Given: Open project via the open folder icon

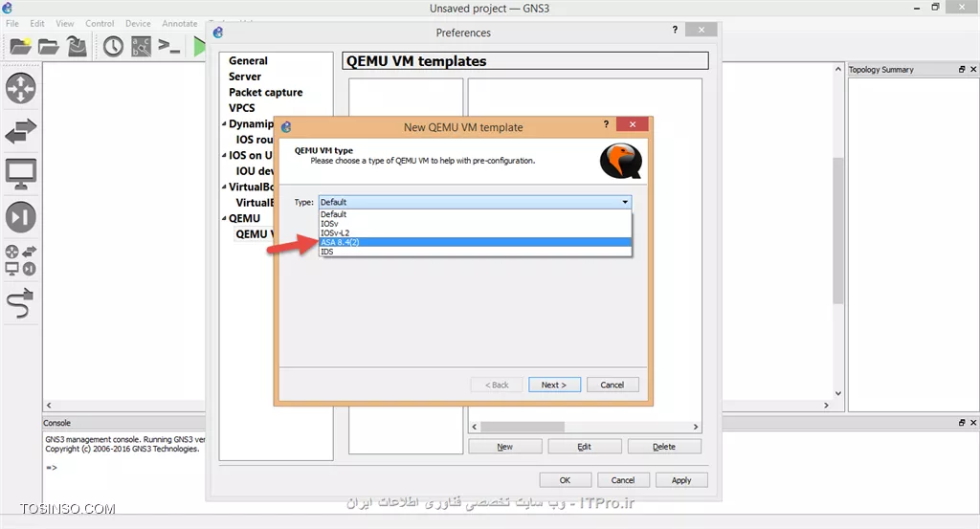Looking at the screenshot, I should pos(48,46).
